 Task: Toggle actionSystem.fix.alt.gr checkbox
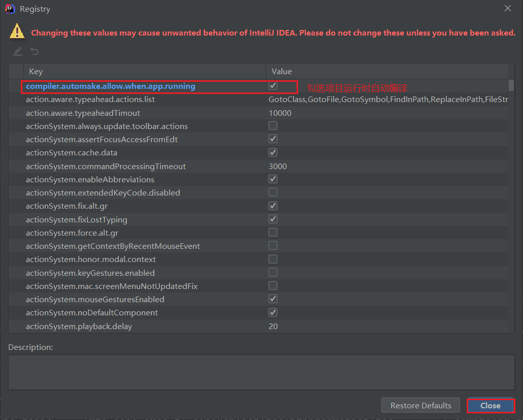(x=273, y=206)
